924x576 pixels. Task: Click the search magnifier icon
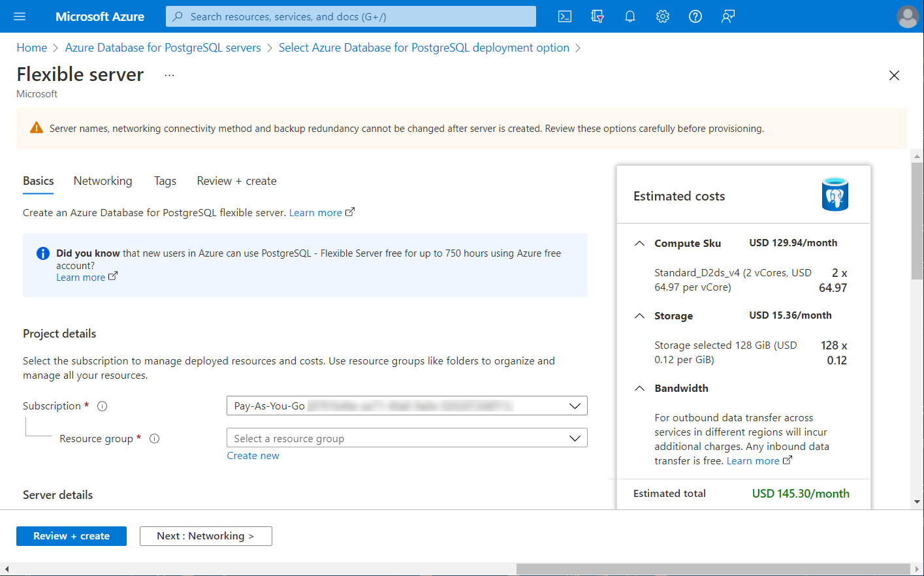[178, 16]
